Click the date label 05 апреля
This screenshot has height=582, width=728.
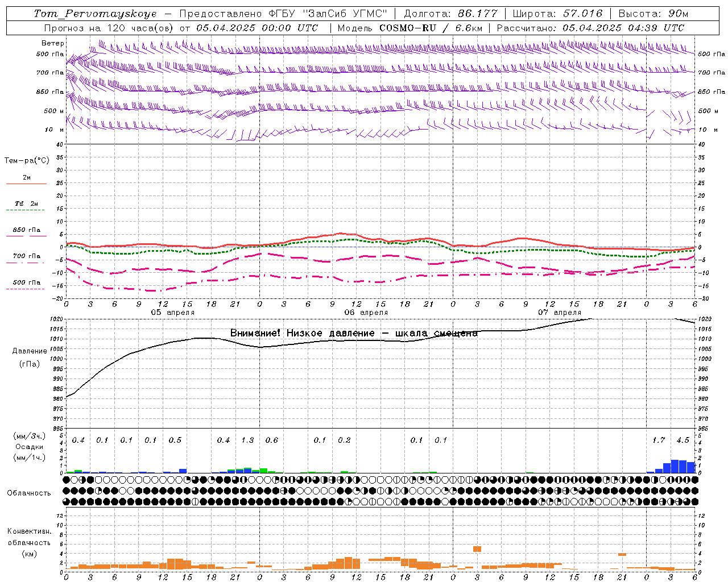point(172,313)
